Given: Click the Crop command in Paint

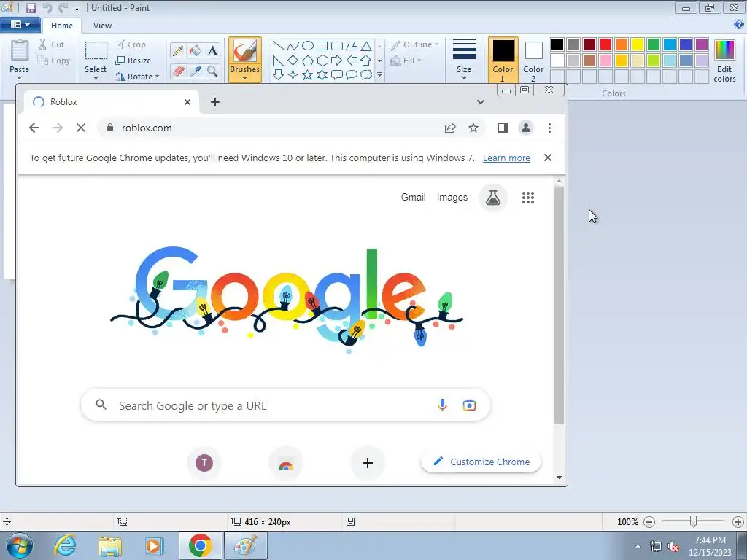Looking at the screenshot, I should tap(131, 44).
